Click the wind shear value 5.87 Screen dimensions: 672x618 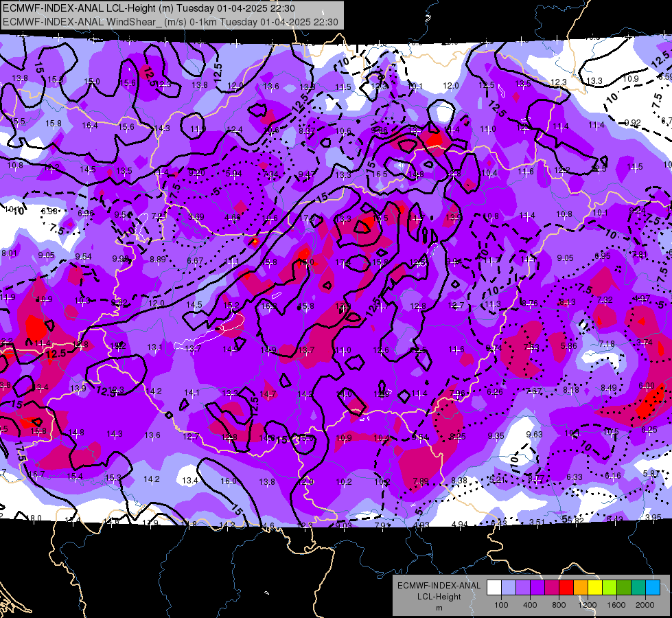click(651, 473)
